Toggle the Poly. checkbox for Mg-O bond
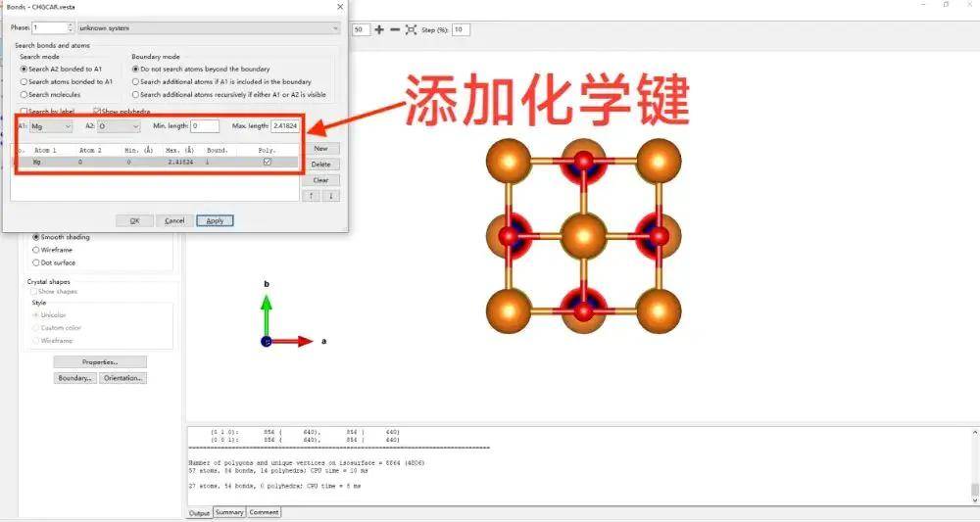 (268, 162)
